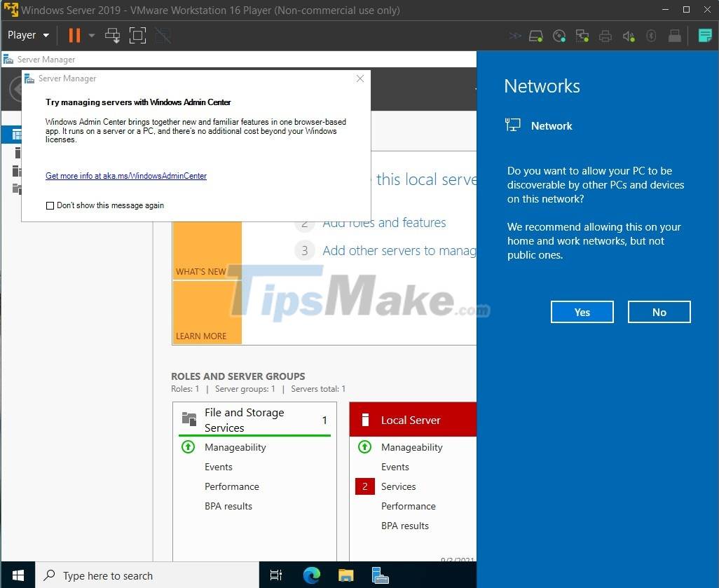Open the dropdown arrow beside the pause button
The height and width of the screenshot is (588, 719).
click(x=91, y=35)
